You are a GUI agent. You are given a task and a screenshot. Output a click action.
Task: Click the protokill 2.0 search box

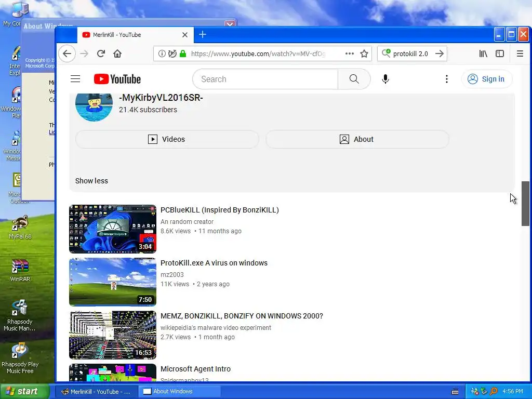pos(412,54)
